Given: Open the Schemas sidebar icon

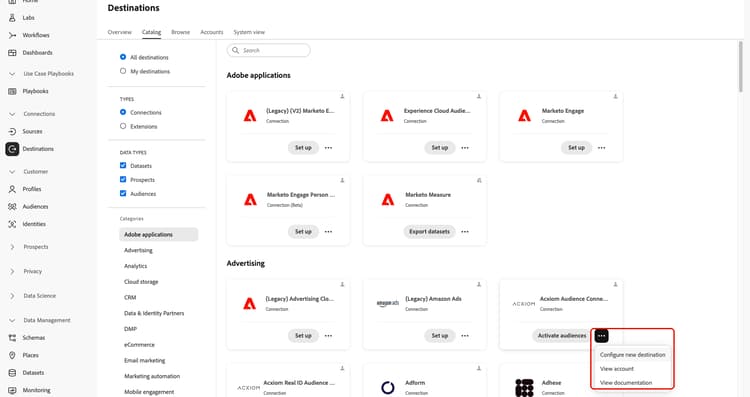Looking at the screenshot, I should [x=12, y=338].
